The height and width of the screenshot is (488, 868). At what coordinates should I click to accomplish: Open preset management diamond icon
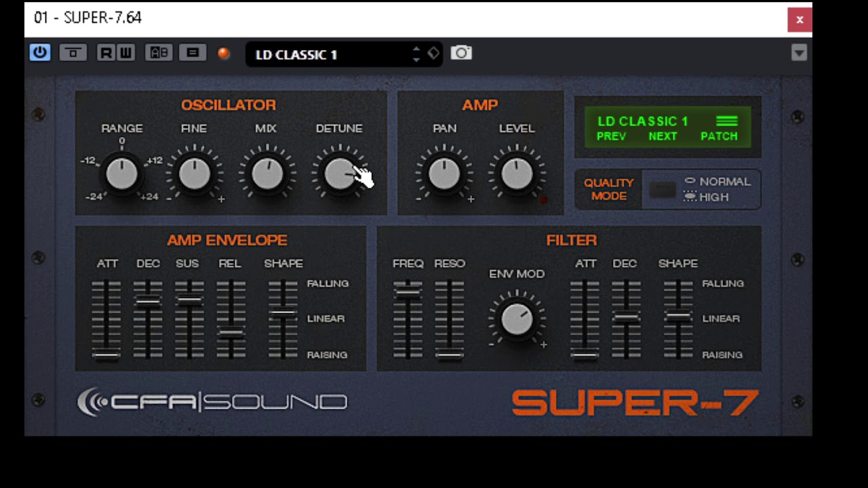(x=433, y=54)
